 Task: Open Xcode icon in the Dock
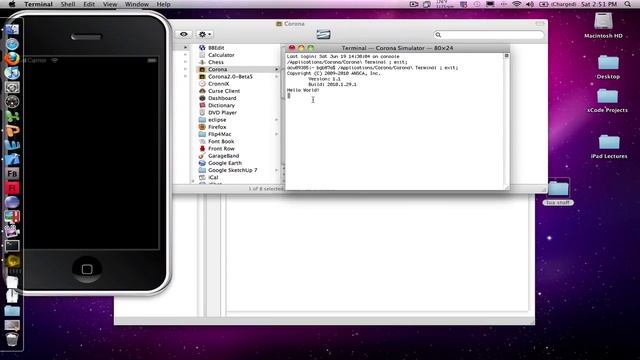pos(12,159)
